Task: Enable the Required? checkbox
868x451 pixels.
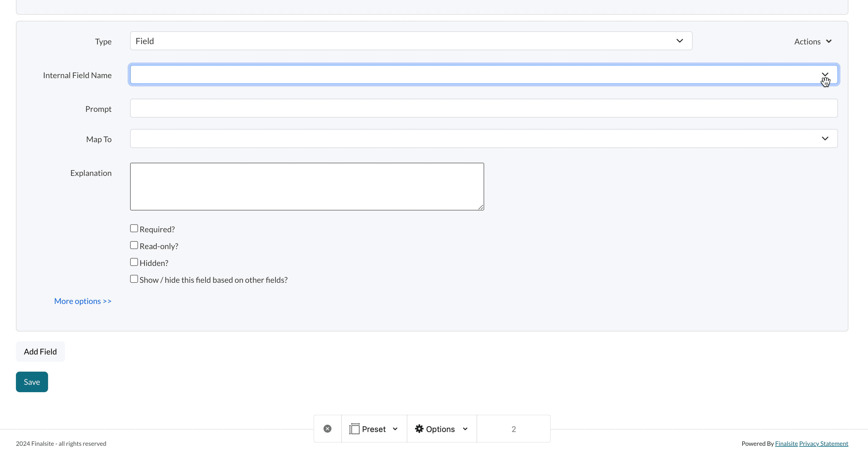Action: [x=134, y=228]
